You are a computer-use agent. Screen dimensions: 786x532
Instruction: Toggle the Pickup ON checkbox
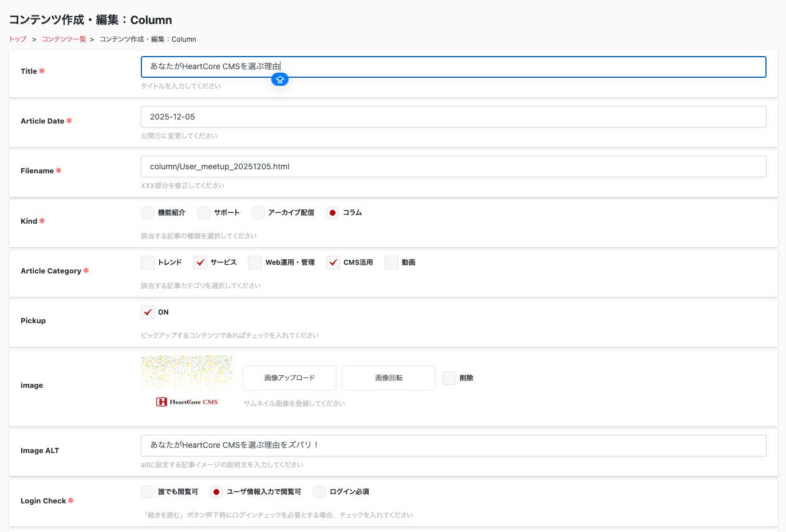click(148, 312)
